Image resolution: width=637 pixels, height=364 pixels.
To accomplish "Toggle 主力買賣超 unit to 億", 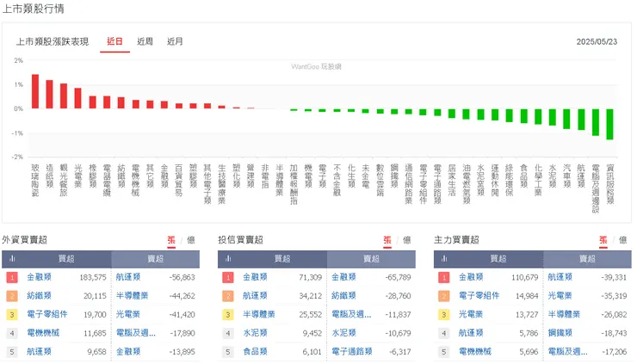I will click(622, 240).
